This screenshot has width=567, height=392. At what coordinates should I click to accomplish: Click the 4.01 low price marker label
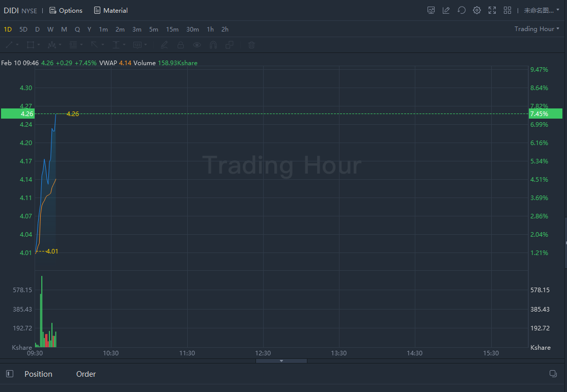(52, 251)
